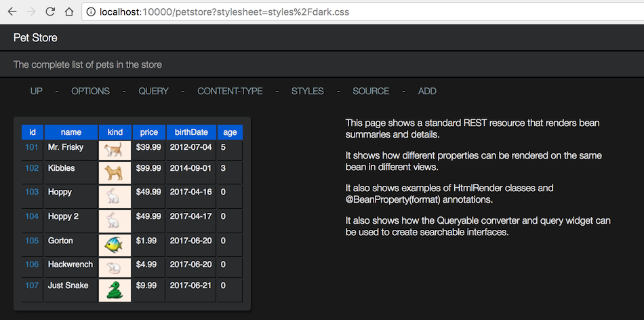Image resolution: width=644 pixels, height=320 pixels.
Task: Click the site info icon in address bar
Action: (x=90, y=12)
